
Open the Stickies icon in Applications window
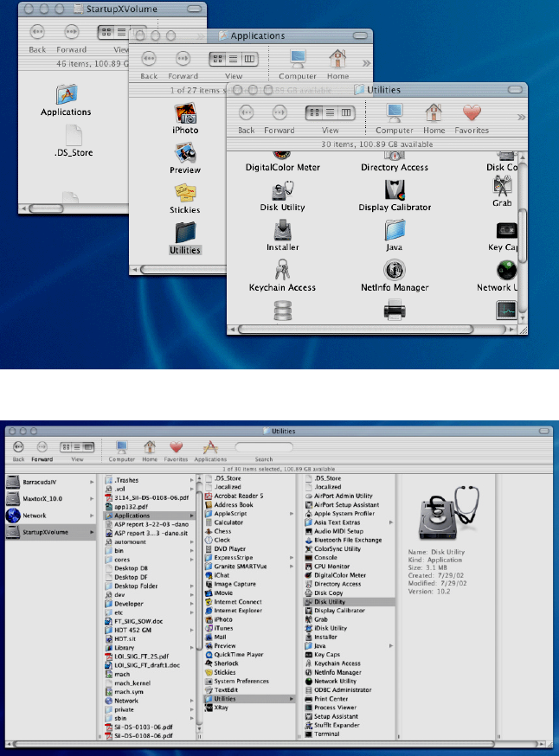click(185, 194)
